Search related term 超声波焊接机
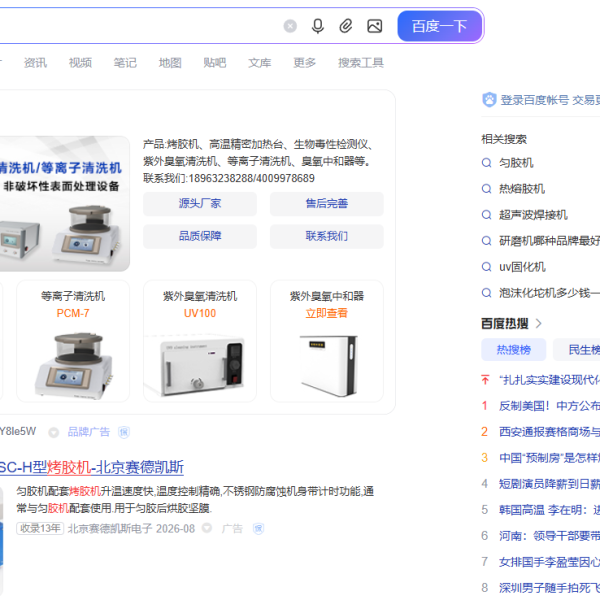This screenshot has height=600, width=600. (533, 215)
